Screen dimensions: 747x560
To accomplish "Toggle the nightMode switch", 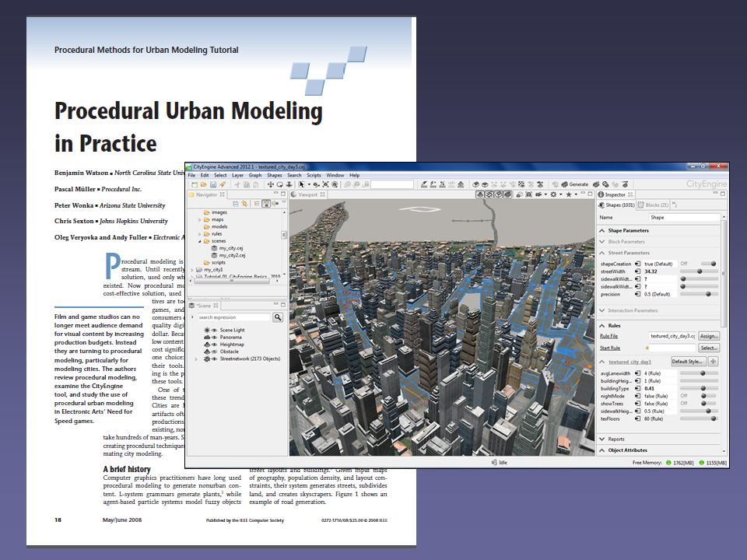I will click(708, 396).
